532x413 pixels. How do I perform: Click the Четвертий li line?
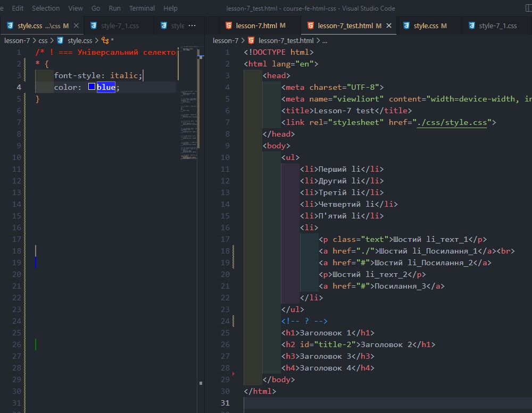(349, 204)
